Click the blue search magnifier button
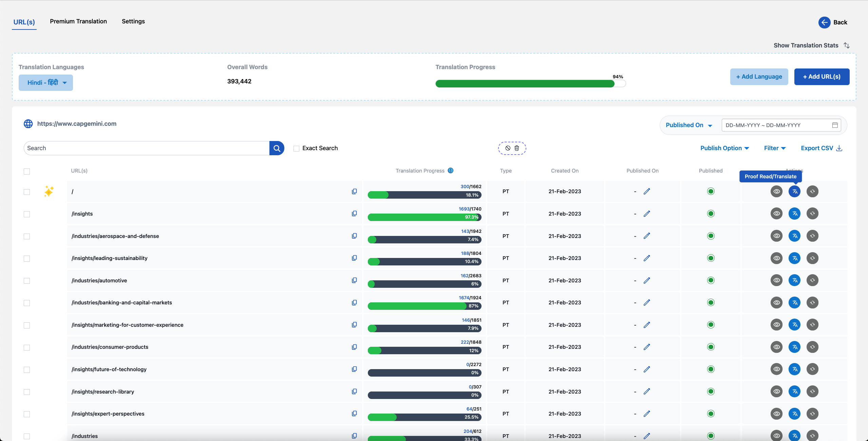Screen dimensions: 868x441 tap(277, 148)
